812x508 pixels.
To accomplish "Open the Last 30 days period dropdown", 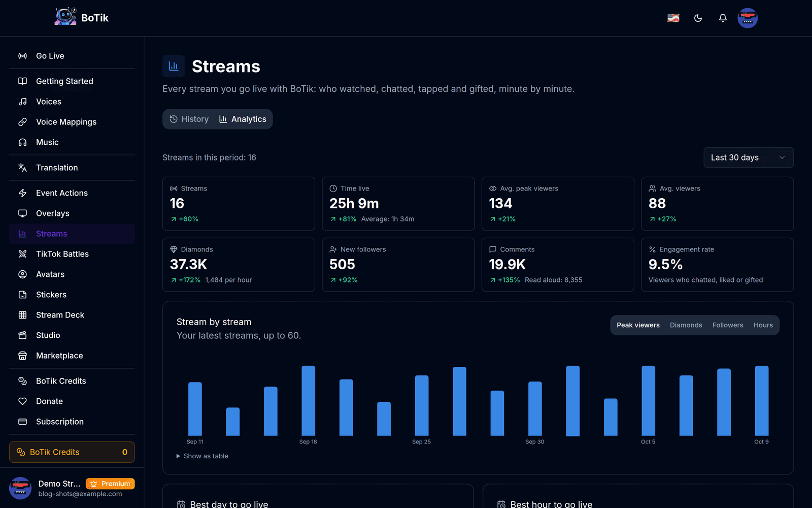I will (x=749, y=157).
